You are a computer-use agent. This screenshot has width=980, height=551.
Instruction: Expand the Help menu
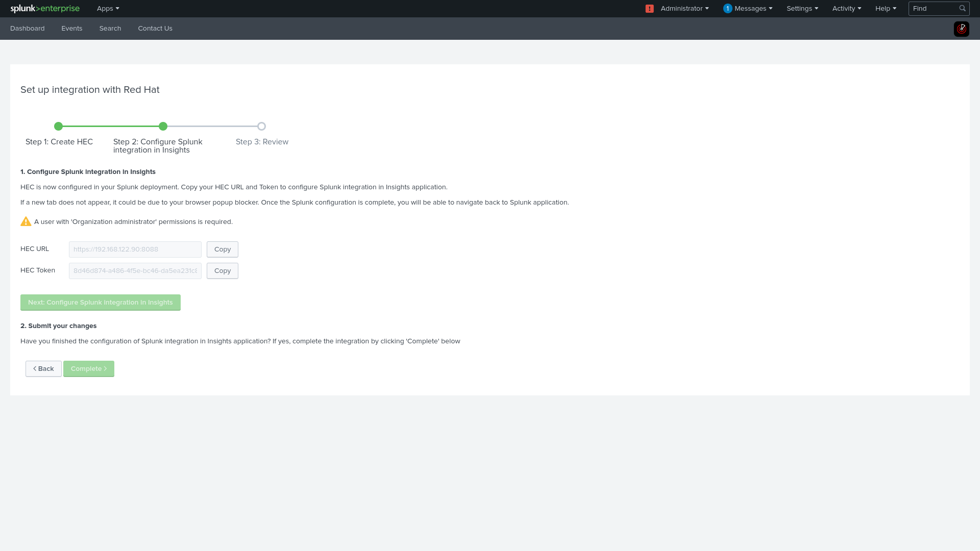[x=886, y=9]
